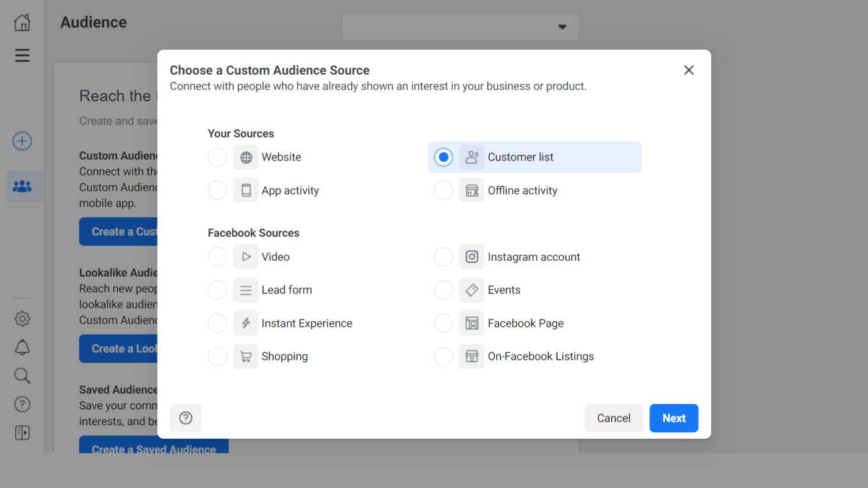Click the search icon in the sidebar
The image size is (868, 488).
22,375
